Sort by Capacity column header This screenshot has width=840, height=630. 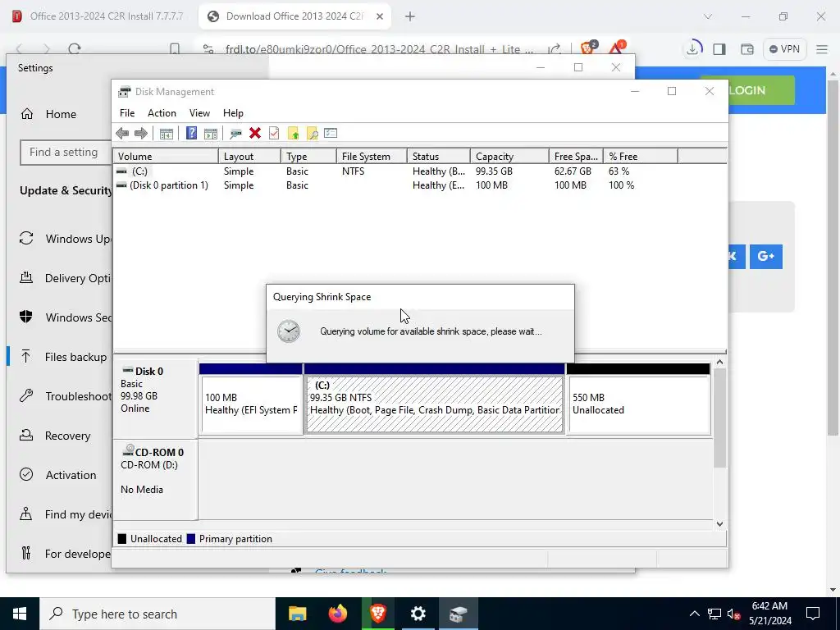(x=509, y=157)
